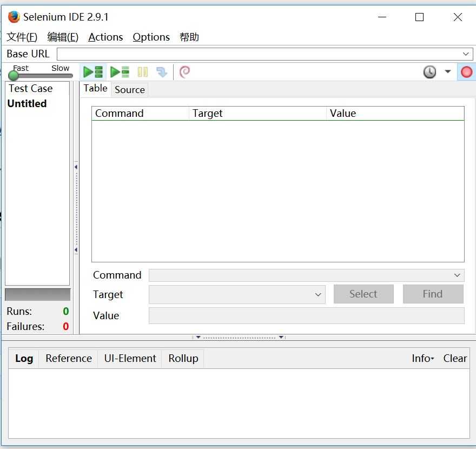Play current test case
Image resolution: width=476 pixels, height=449 pixels.
pos(120,72)
